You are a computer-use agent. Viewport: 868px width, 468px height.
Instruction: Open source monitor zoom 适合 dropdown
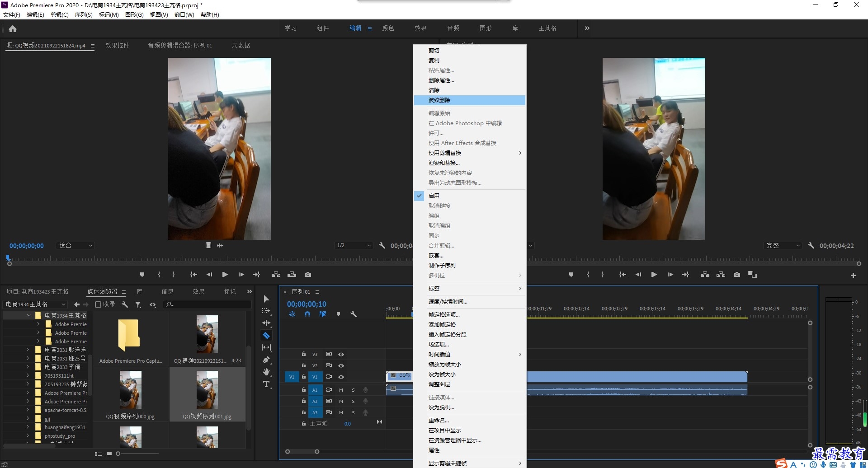coord(76,245)
